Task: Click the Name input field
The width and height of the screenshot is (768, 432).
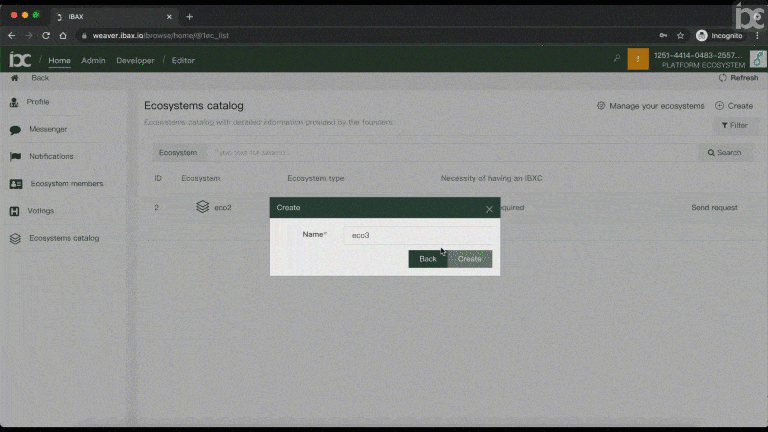Action: [417, 235]
